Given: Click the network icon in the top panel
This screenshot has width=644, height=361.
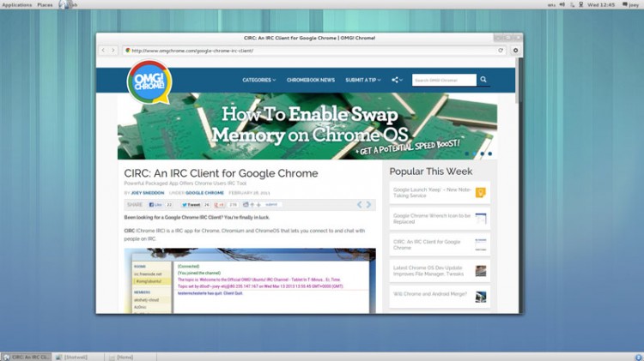Looking at the screenshot, I should pos(572,5).
